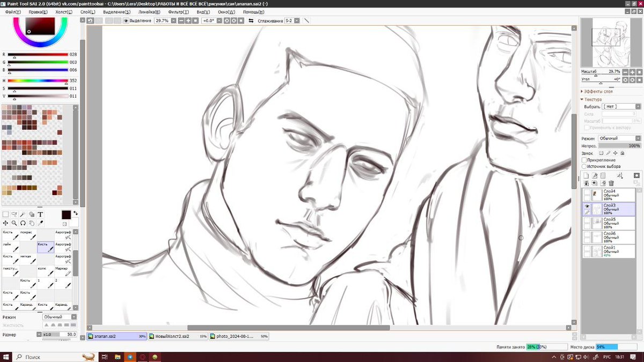
Task: Select the 'Источник выбора' radio option
Action: click(x=584, y=166)
